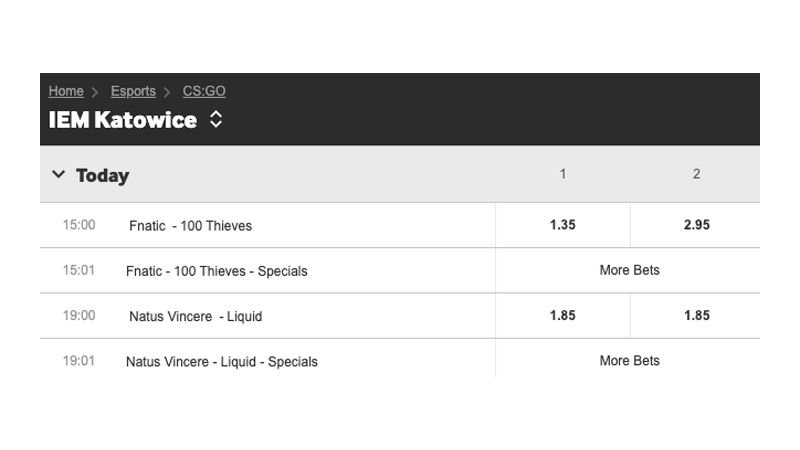This screenshot has width=800, height=450.
Task: Go to the Home breadcrumb link
Action: (66, 91)
